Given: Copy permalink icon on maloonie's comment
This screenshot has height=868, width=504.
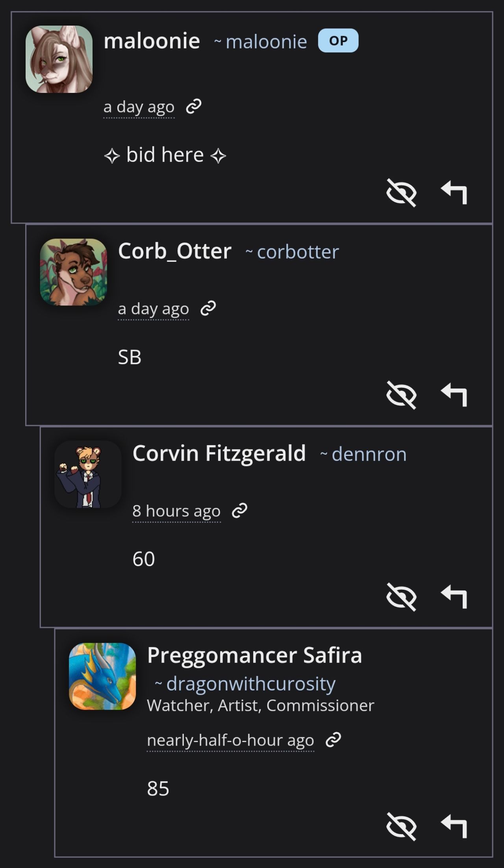Looking at the screenshot, I should [x=194, y=106].
